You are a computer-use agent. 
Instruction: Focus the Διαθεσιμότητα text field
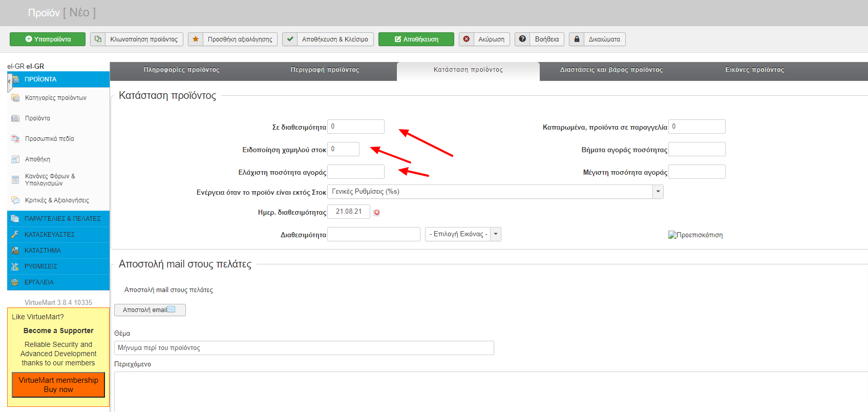(x=374, y=234)
